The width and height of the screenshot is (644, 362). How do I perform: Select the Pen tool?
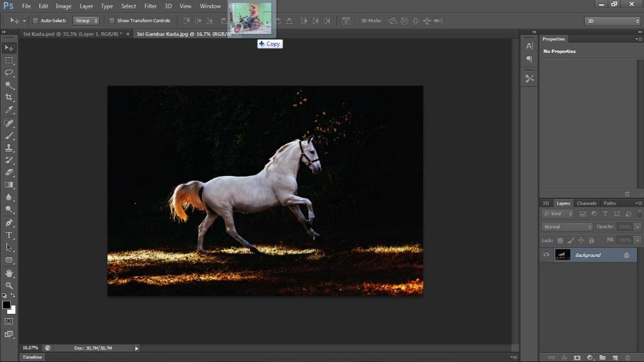point(9,223)
